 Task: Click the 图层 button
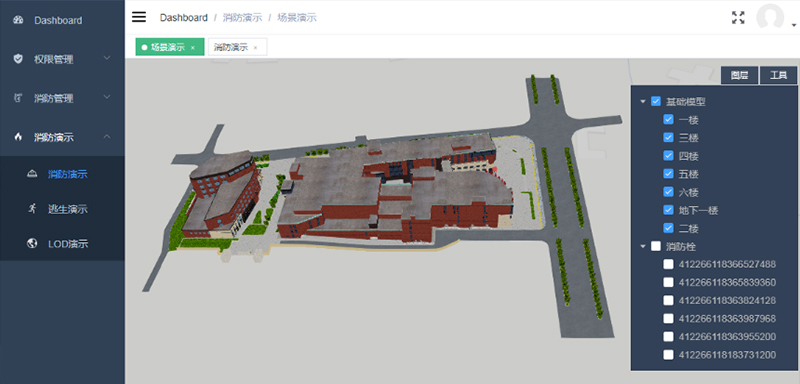(x=739, y=75)
